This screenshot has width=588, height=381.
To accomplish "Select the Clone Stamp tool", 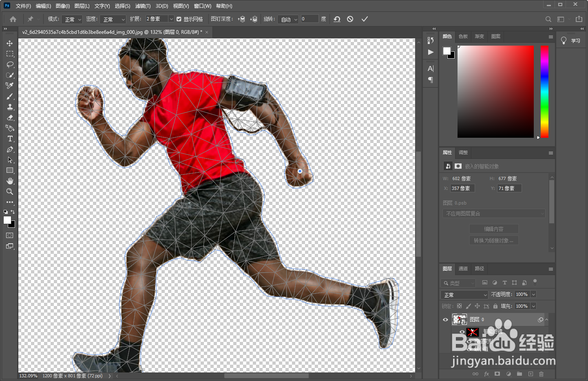I will pos(10,107).
